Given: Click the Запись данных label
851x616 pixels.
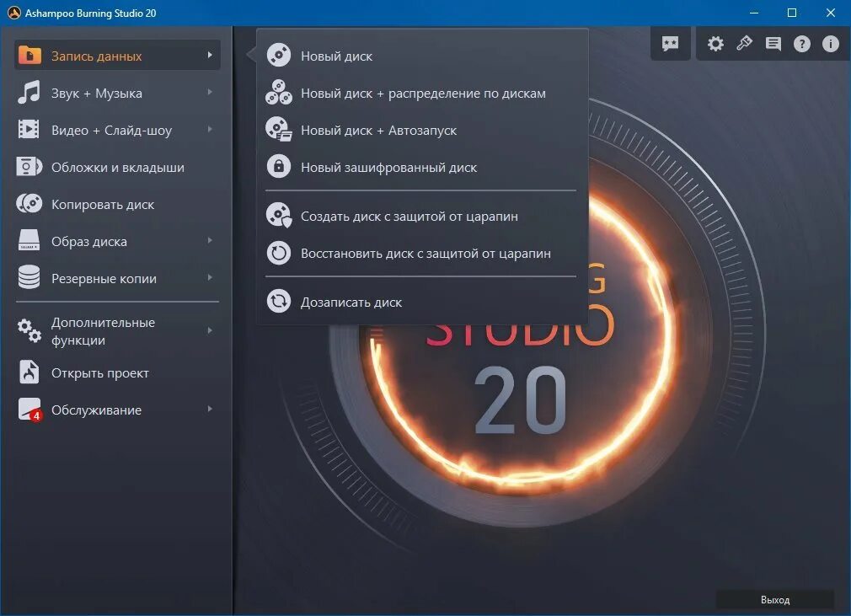Looking at the screenshot, I should (96, 56).
